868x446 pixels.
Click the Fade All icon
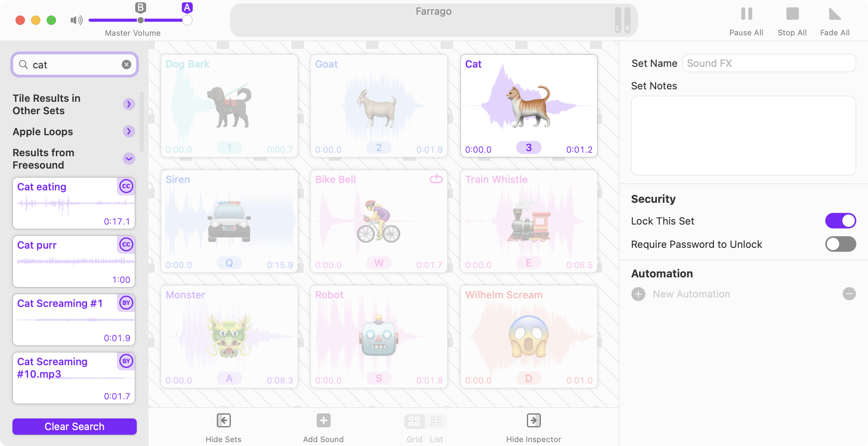(x=835, y=14)
